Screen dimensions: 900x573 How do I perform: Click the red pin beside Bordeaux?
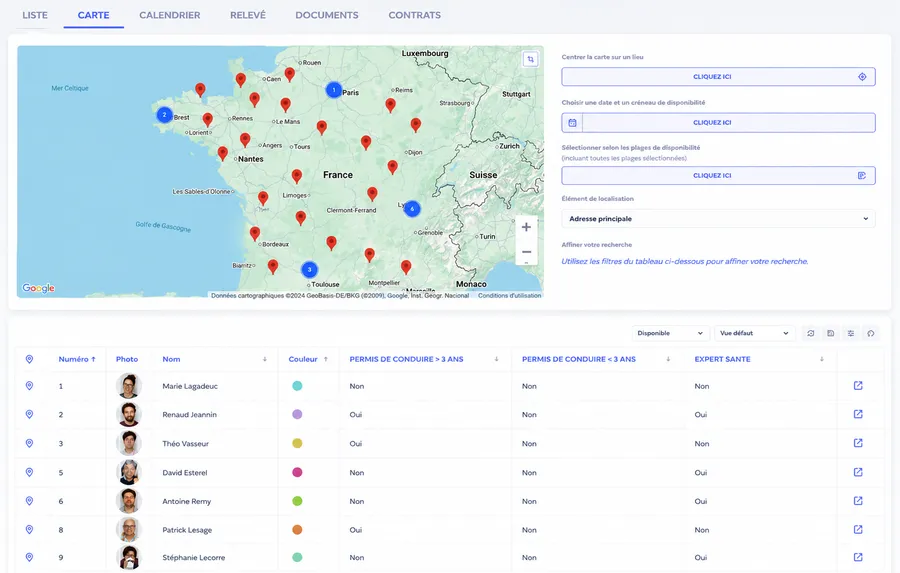tap(255, 233)
